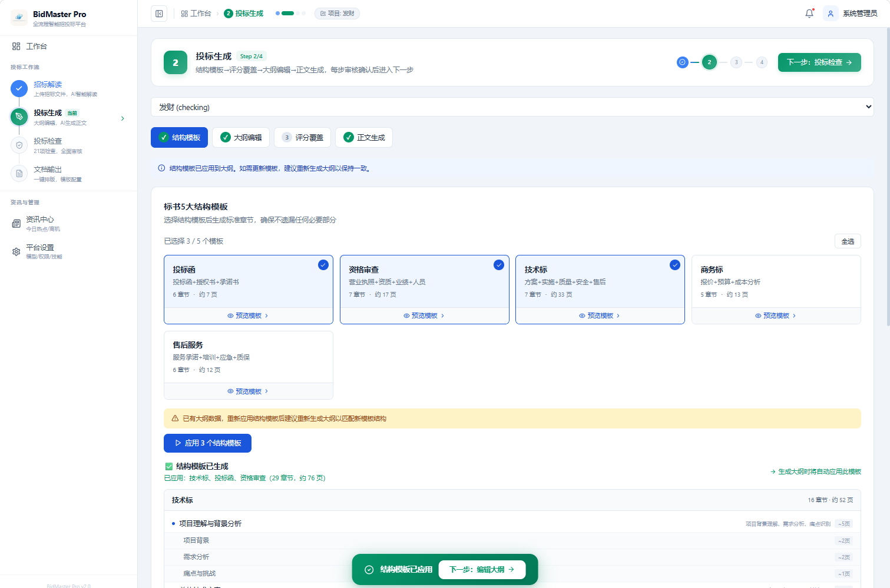The width and height of the screenshot is (890, 588).
Task: Deselect the 资格审查 template checkmark
Action: pyautogui.click(x=499, y=265)
